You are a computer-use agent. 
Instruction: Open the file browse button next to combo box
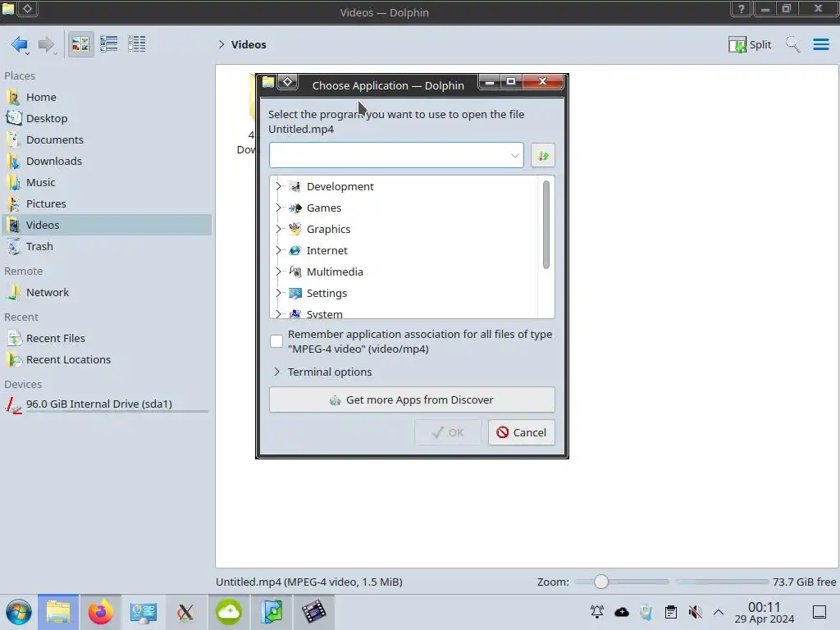tap(543, 155)
